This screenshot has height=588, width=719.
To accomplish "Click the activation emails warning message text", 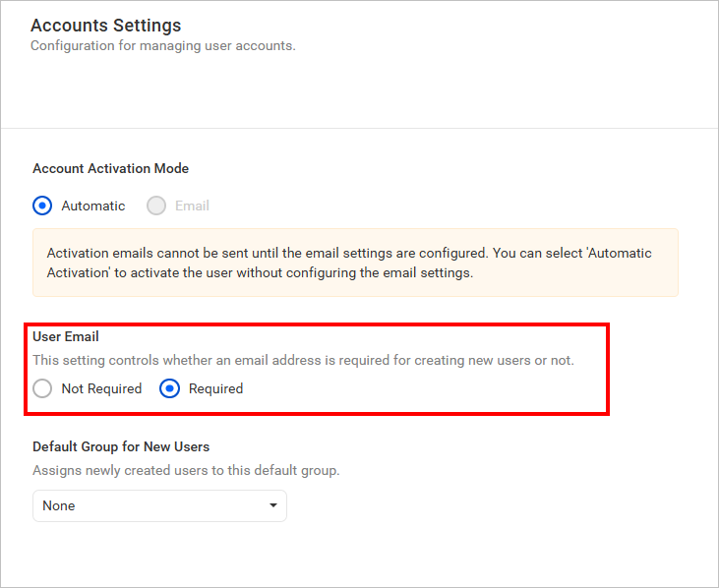I will 349,263.
